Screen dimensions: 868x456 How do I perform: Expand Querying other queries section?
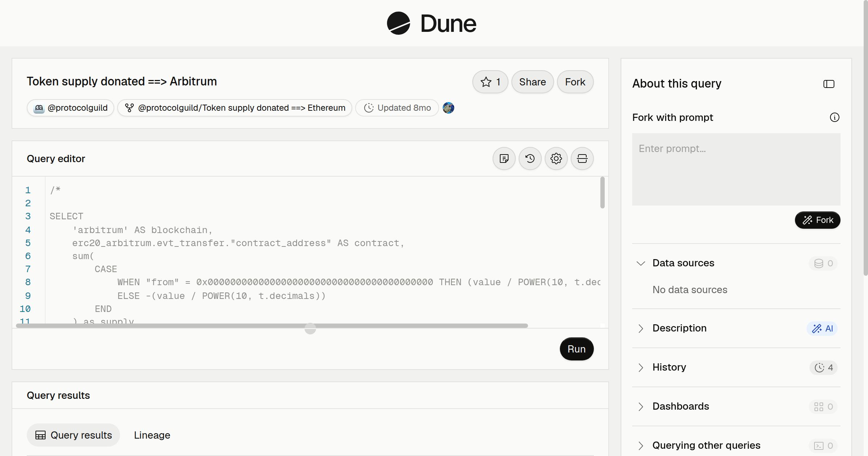tap(641, 446)
